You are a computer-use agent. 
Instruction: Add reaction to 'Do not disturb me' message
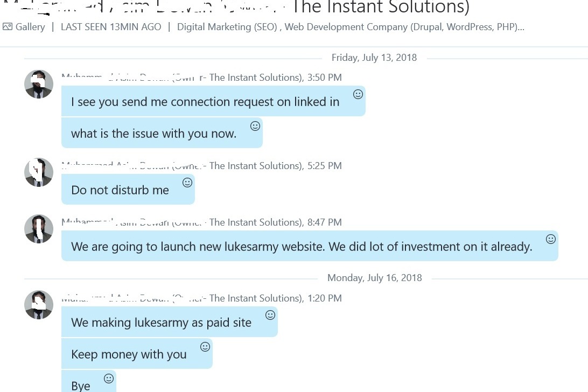pos(187,183)
